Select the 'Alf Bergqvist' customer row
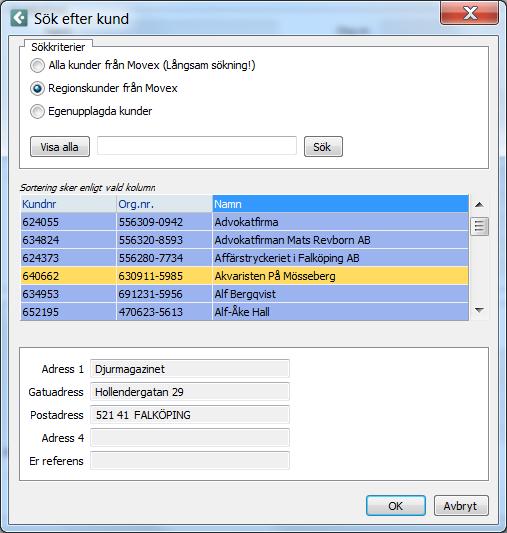The height and width of the screenshot is (533, 507). (x=244, y=294)
